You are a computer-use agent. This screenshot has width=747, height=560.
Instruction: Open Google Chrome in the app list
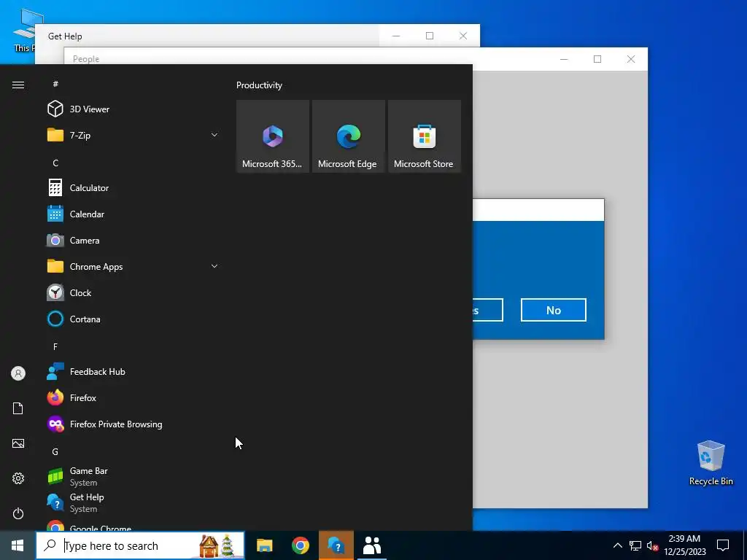[133, 524]
